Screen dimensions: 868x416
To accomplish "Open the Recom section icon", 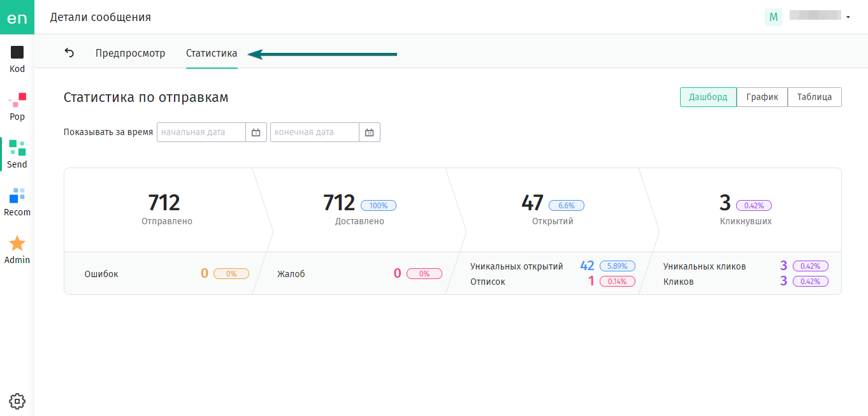I will point(17,196).
